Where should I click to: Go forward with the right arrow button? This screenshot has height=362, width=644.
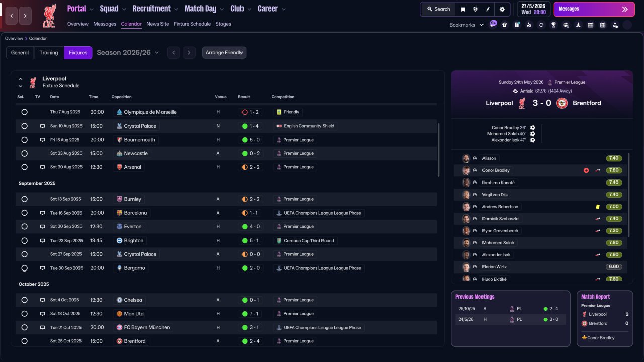point(26,16)
